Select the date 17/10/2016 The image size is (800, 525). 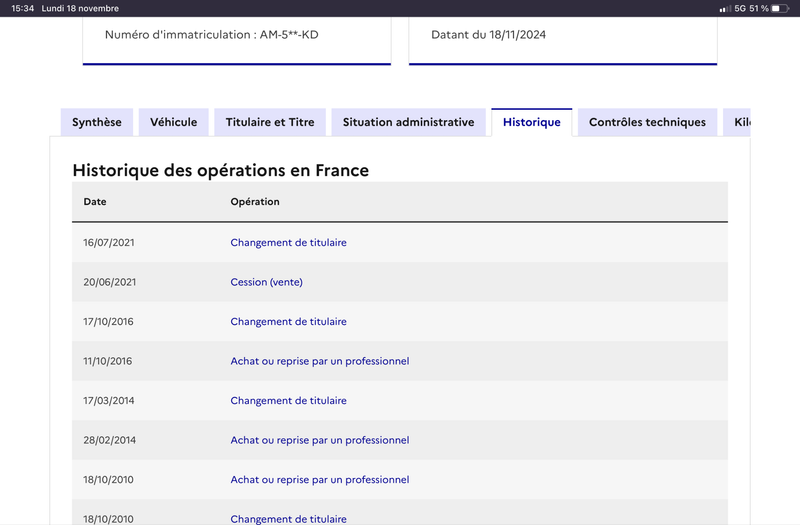coord(108,322)
